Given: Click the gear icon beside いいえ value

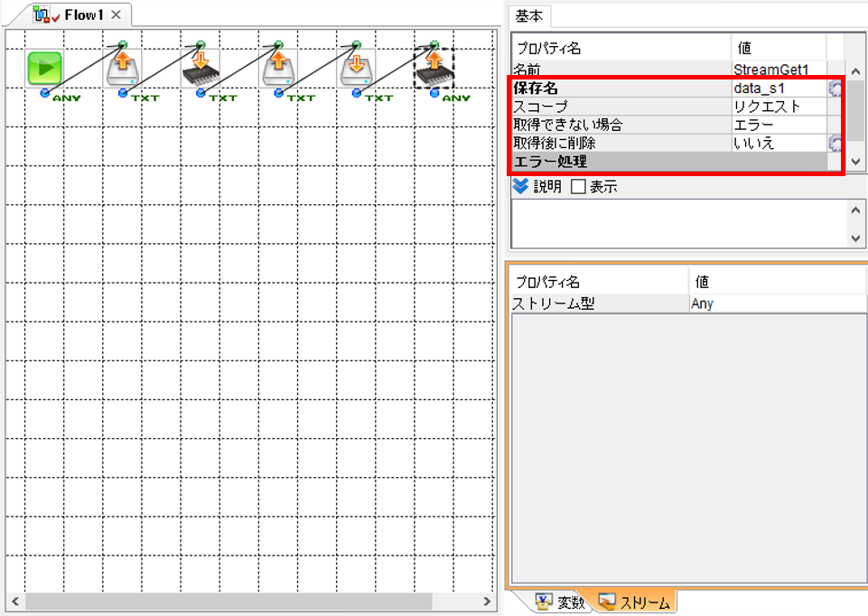Looking at the screenshot, I should click(835, 144).
